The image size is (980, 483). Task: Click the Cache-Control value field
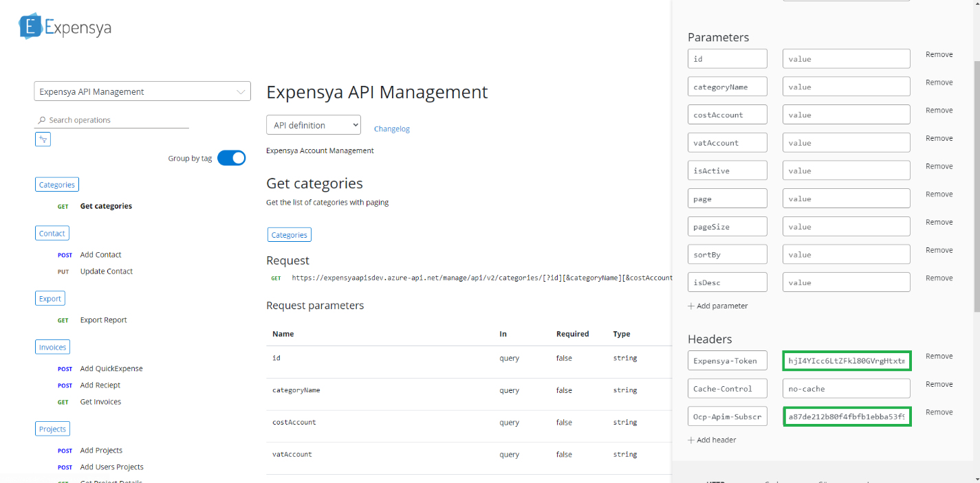click(847, 389)
